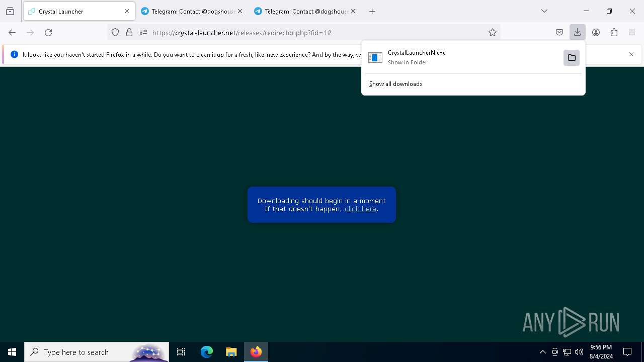Click the notification bar info icon
Screen dimensions: 644x362
click(x=14, y=54)
